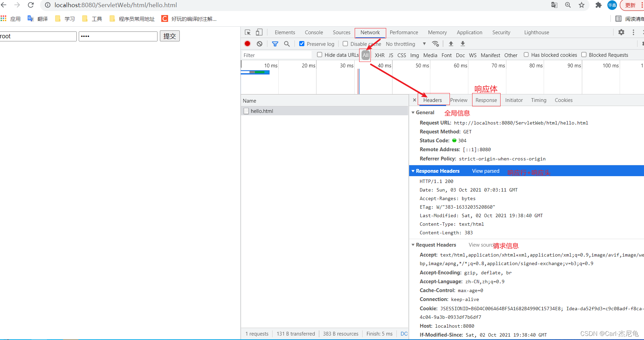Select XHR filter type
644x340 pixels.
pyautogui.click(x=379, y=55)
